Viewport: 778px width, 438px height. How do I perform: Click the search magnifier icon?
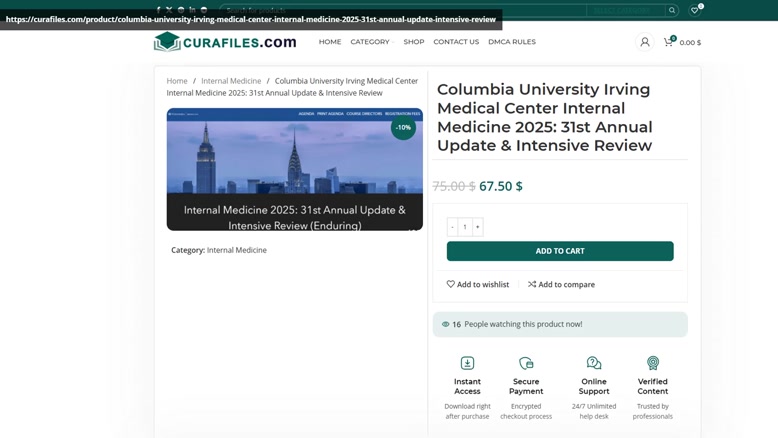click(672, 10)
